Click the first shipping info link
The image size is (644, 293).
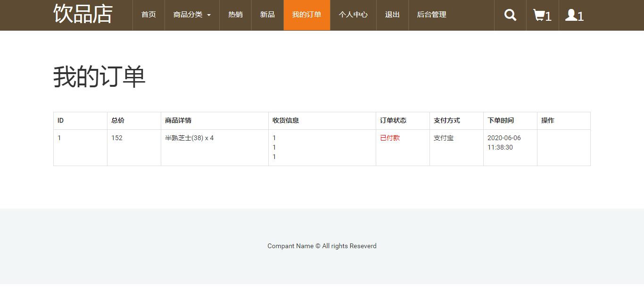click(274, 138)
